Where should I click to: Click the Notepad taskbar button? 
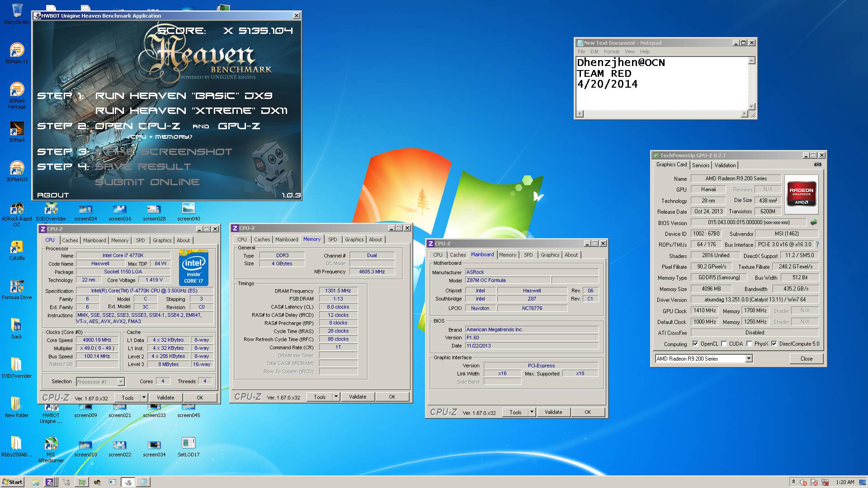[x=143, y=482]
